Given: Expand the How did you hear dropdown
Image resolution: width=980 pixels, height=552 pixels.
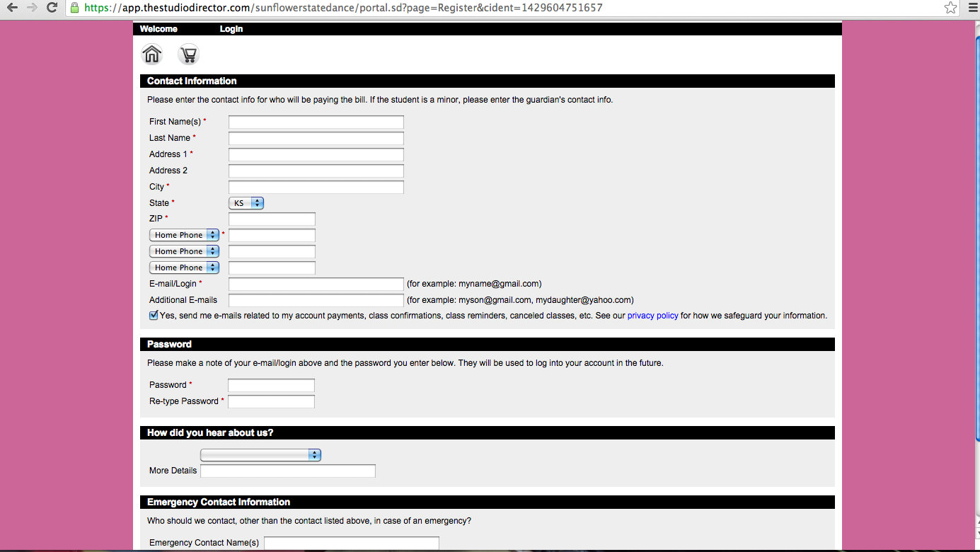Looking at the screenshot, I should tap(260, 455).
